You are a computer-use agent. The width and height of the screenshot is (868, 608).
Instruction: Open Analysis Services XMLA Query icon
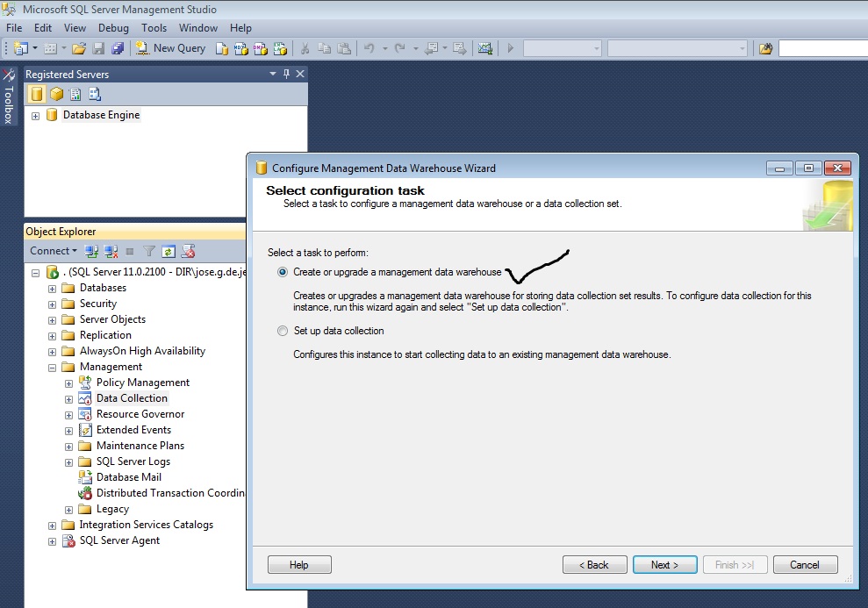click(280, 48)
